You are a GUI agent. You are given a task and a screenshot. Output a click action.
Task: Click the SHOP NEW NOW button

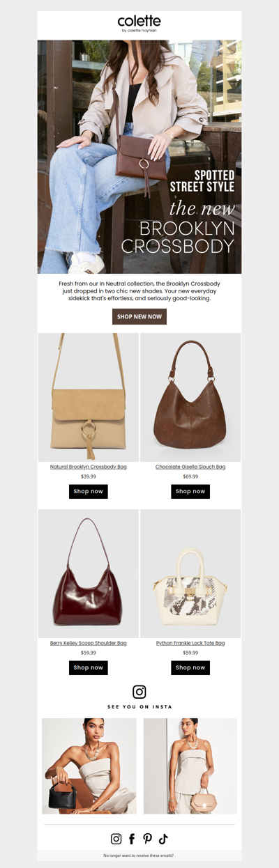(139, 317)
